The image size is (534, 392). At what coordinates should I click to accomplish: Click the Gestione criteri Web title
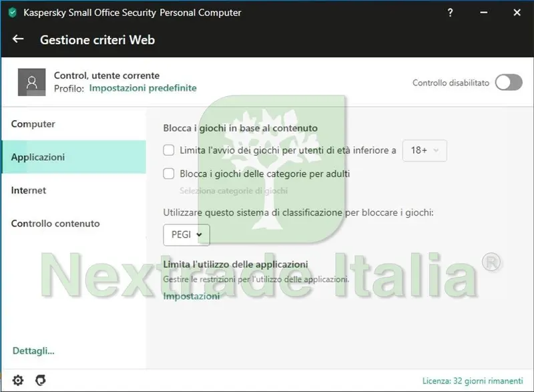97,40
